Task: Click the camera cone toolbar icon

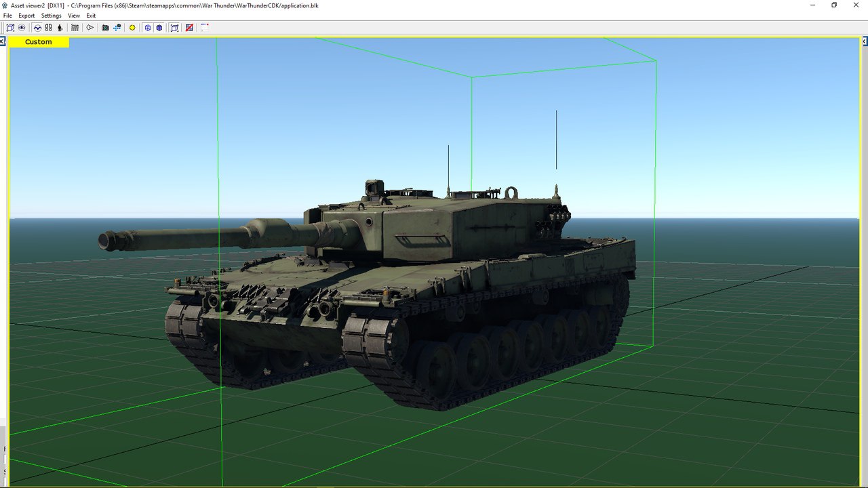Action: click(90, 28)
